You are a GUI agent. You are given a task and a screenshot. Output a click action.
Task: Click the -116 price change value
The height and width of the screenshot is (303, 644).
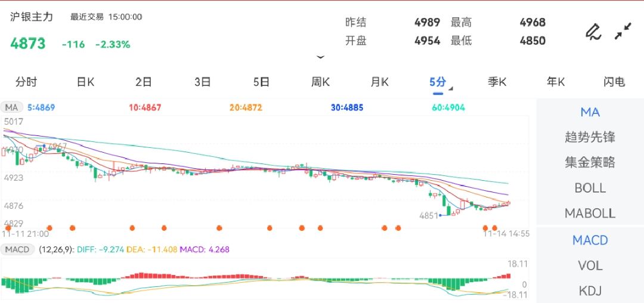point(73,44)
